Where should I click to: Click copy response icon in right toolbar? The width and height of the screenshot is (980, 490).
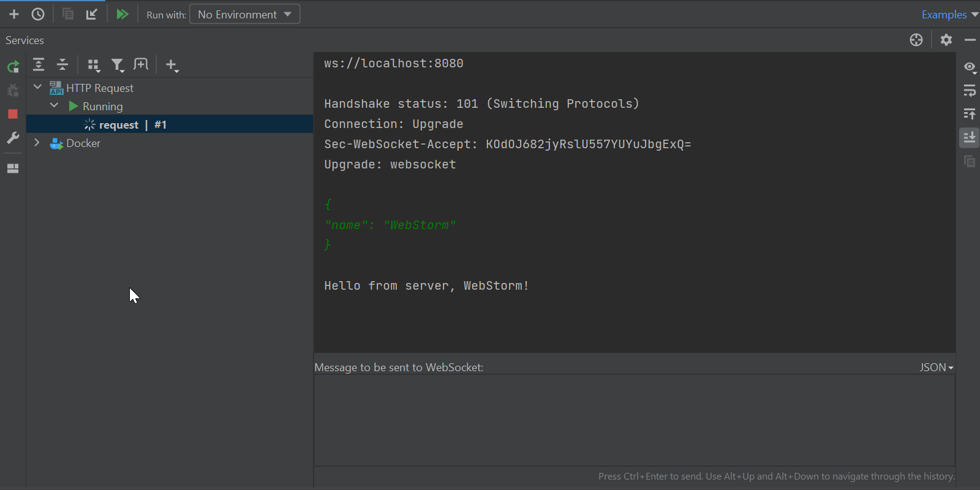pos(970,161)
